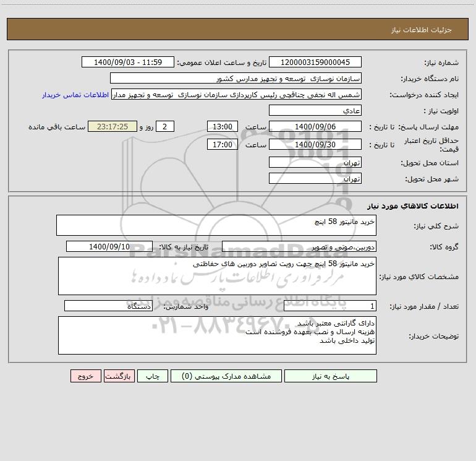
Task: Click the request creator field
Action: (237, 94)
